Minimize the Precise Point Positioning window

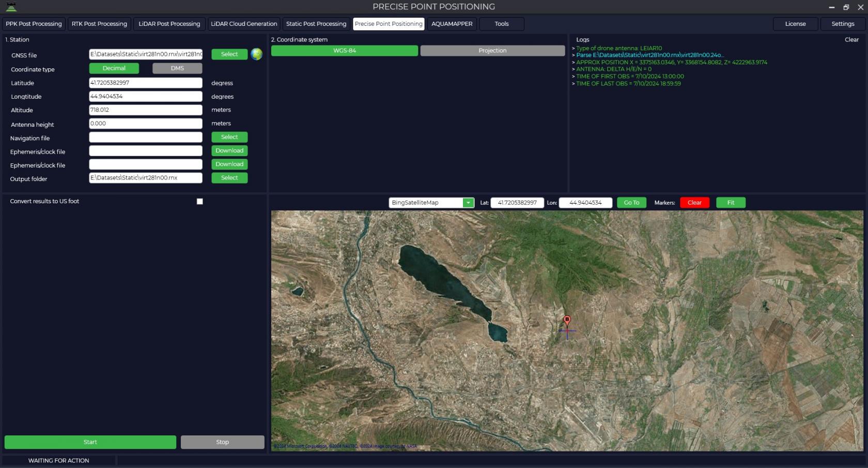coord(831,7)
